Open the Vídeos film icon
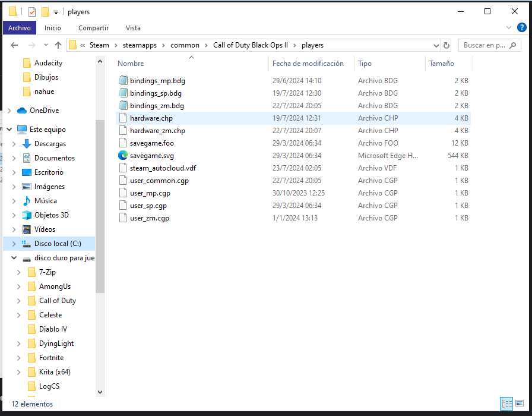 point(27,229)
